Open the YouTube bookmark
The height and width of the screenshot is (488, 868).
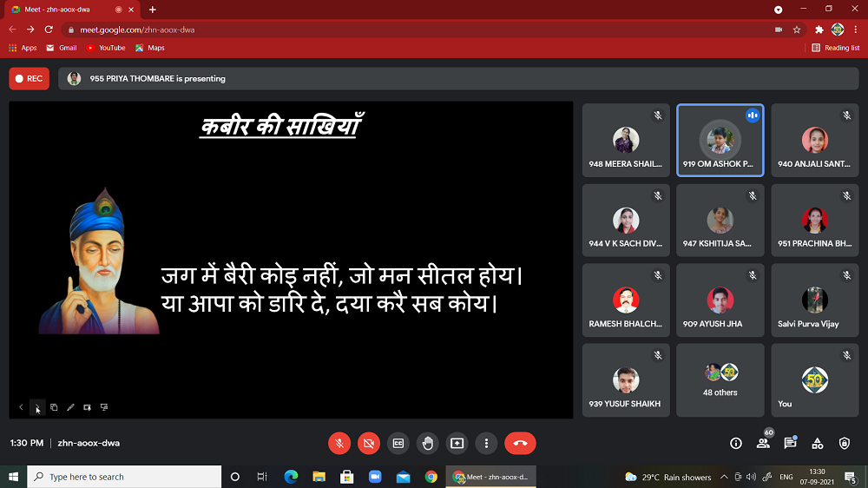click(x=106, y=48)
